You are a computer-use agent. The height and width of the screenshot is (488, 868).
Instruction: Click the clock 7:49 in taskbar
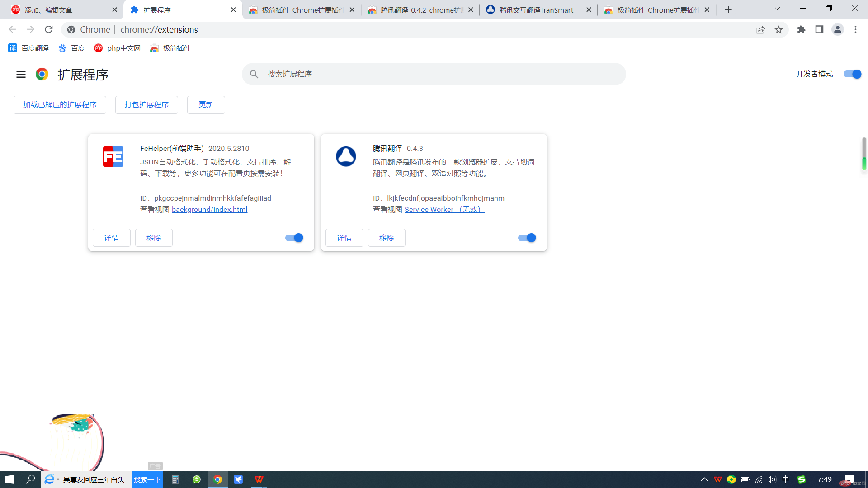click(825, 479)
